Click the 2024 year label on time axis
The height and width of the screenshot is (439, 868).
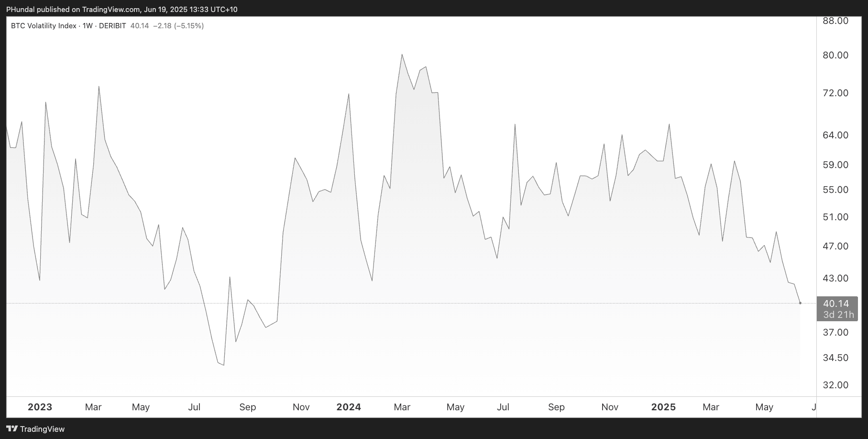[349, 407]
